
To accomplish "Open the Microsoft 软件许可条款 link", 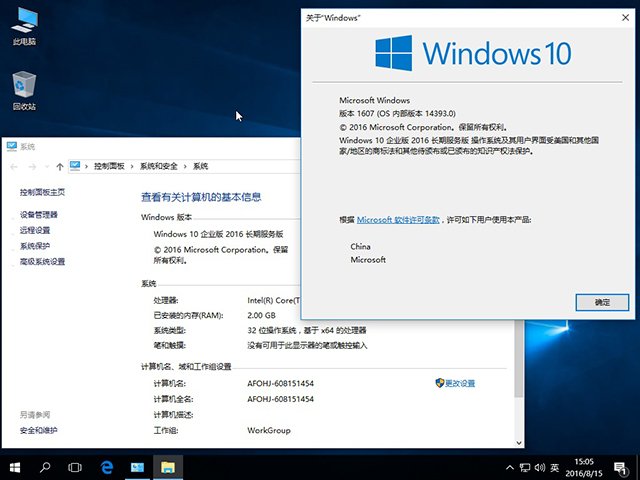I will point(398,220).
